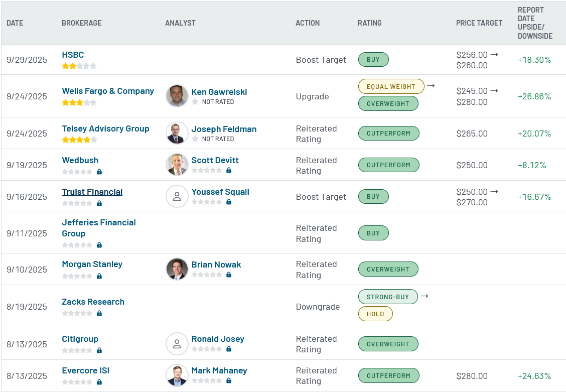Click the Upgrade action text
This screenshot has width=566, height=392.
pyautogui.click(x=312, y=97)
